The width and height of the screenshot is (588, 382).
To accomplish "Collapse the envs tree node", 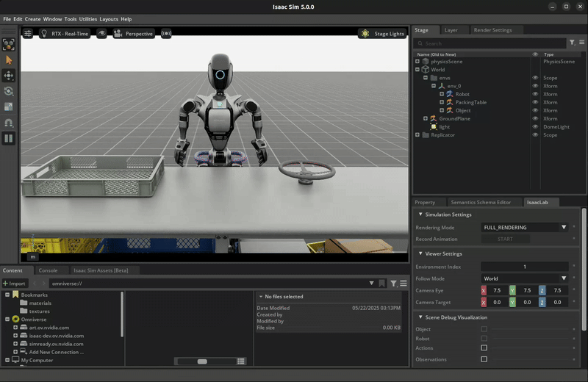I will click(x=426, y=78).
